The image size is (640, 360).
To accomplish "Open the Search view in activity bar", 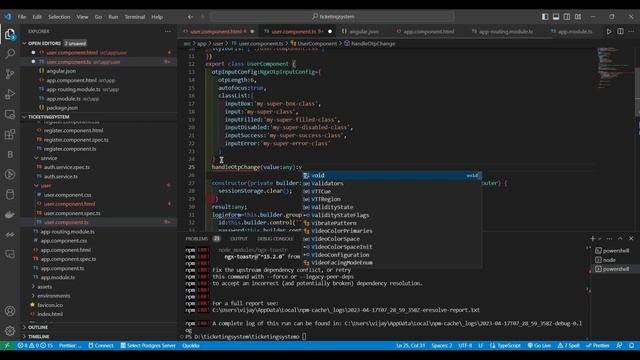I will pyautogui.click(x=10, y=54).
